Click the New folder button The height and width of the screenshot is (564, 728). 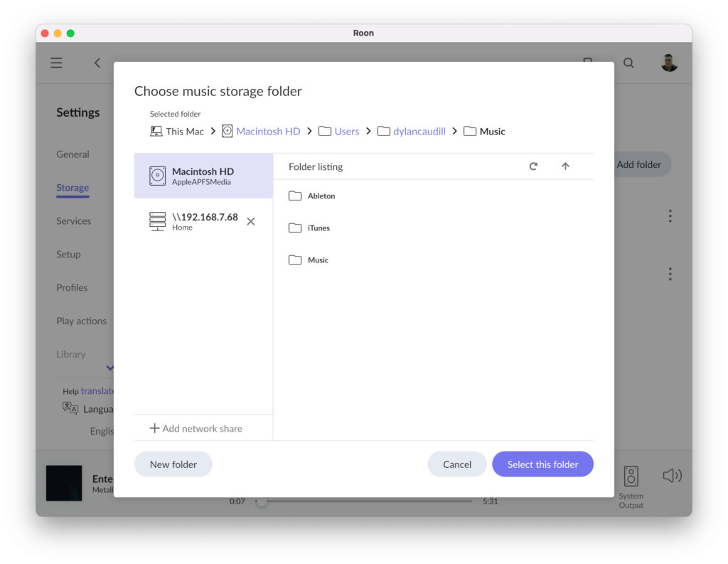pos(173,464)
